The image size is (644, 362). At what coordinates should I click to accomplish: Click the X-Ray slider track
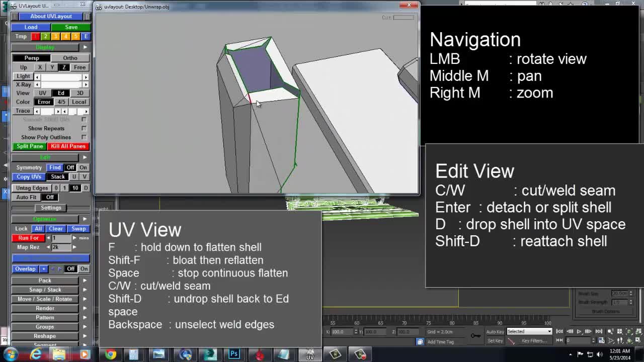tap(61, 84)
